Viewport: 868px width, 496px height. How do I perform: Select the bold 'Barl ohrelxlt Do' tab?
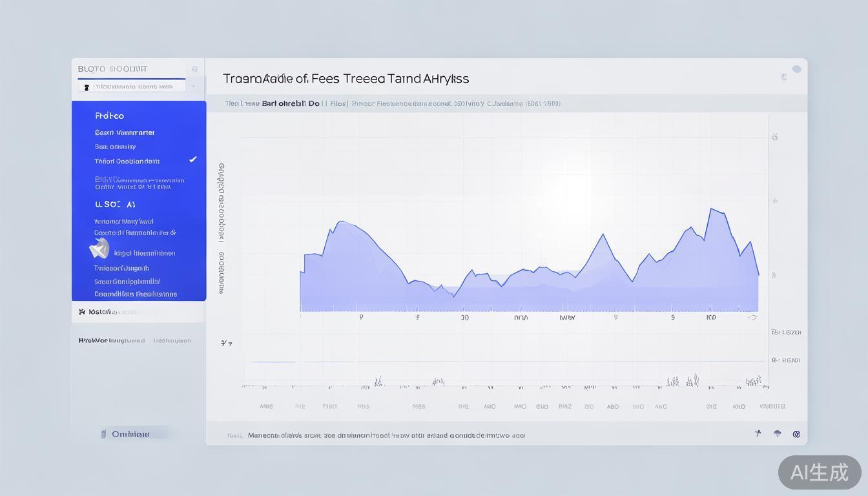[290, 103]
